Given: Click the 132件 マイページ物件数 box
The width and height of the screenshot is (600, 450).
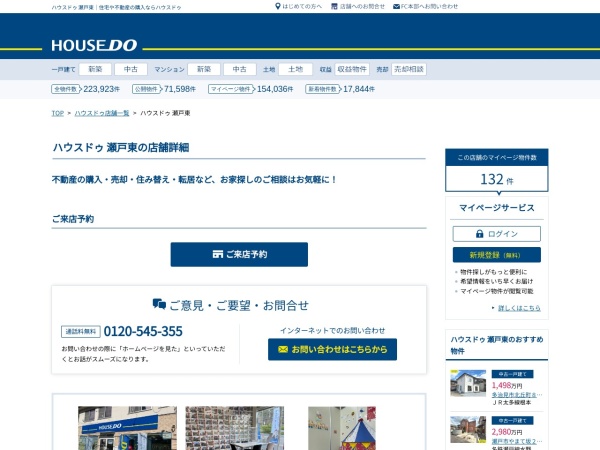Looking at the screenshot, I should 497,170.
